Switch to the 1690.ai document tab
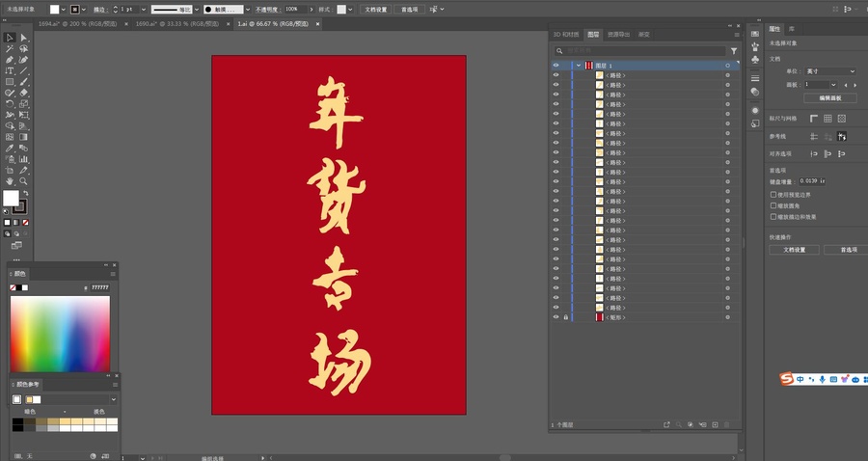868x461 pixels. point(177,24)
